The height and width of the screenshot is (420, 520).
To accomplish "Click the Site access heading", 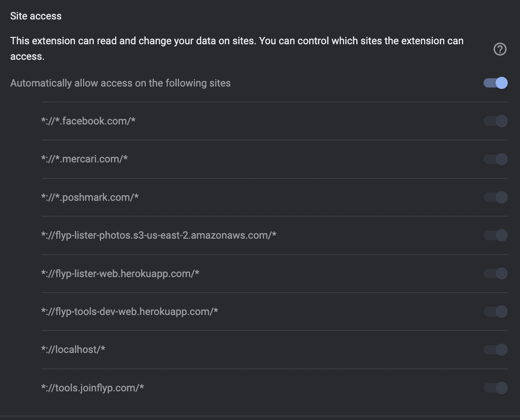I will 36,16.
